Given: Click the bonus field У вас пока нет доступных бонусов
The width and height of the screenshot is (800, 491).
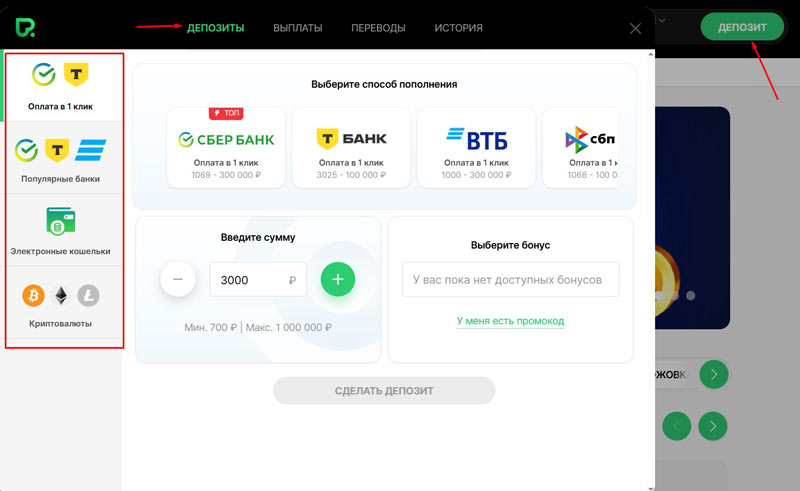Looking at the screenshot, I should pyautogui.click(x=510, y=280).
